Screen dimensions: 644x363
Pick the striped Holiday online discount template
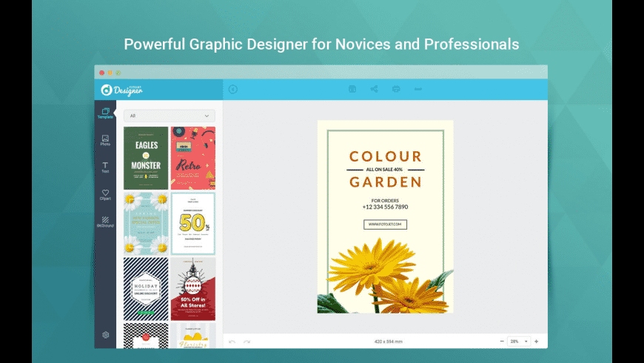[x=146, y=289]
